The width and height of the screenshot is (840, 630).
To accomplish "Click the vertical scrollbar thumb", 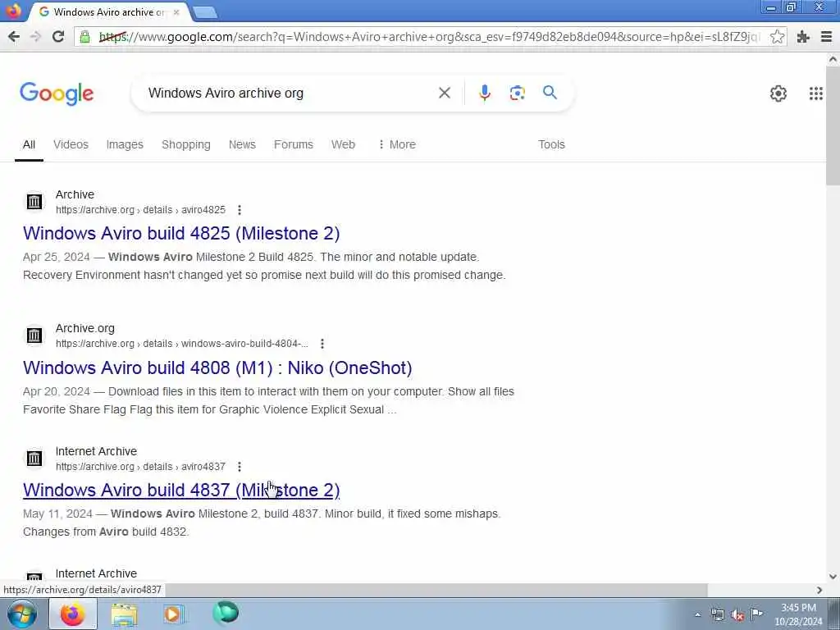I will tap(833, 126).
